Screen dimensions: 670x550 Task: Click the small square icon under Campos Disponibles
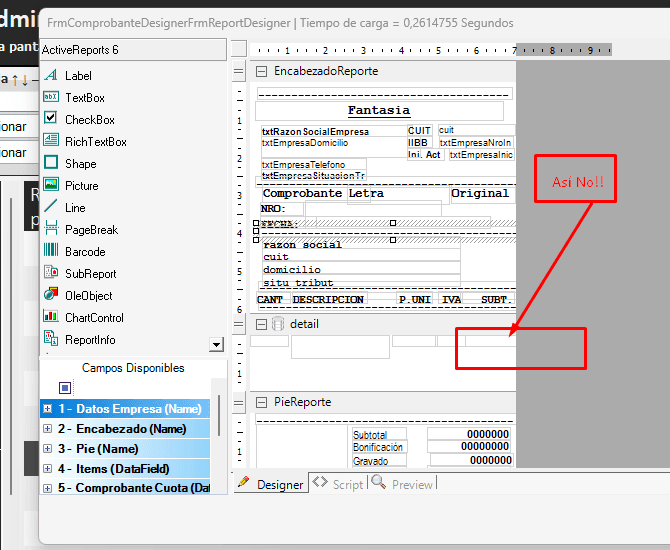click(x=65, y=387)
